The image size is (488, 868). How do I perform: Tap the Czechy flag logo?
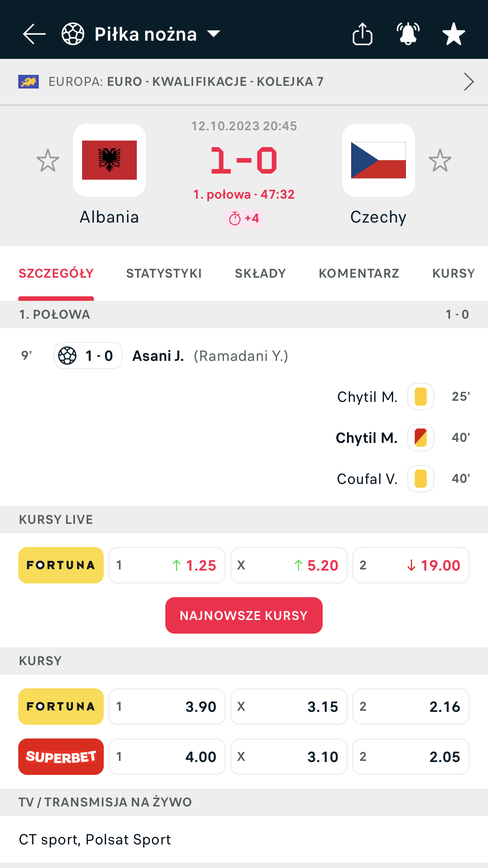coord(378,160)
